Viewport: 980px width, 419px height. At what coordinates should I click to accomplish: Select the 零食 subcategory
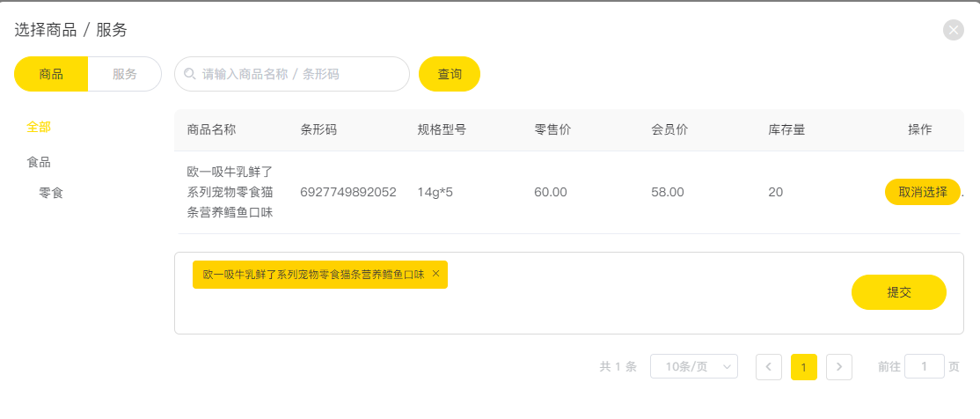[x=51, y=193]
